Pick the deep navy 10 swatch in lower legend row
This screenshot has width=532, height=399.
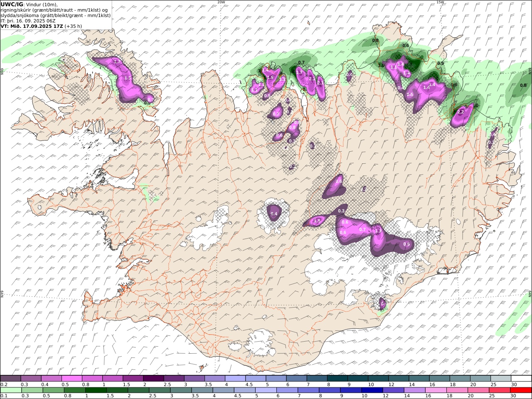point(372,390)
